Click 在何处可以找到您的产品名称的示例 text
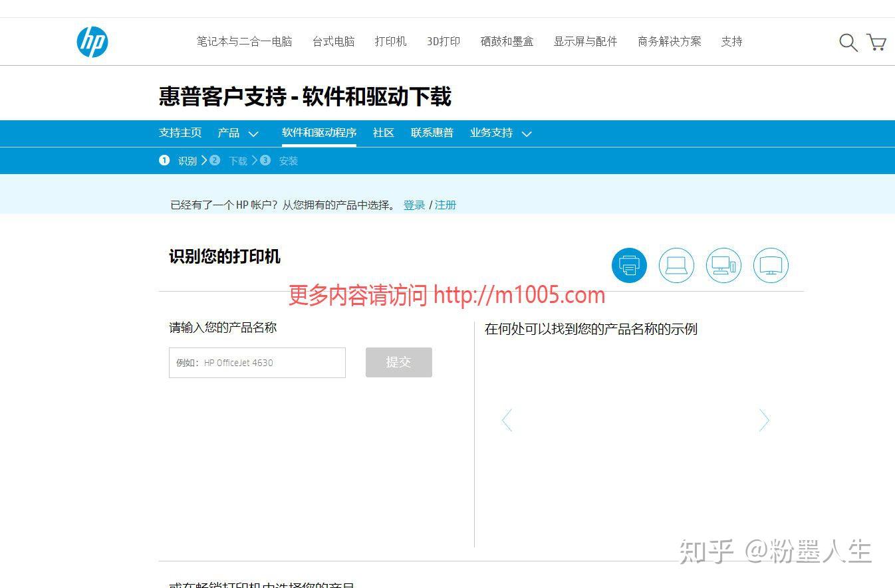The image size is (895, 588). (591, 329)
